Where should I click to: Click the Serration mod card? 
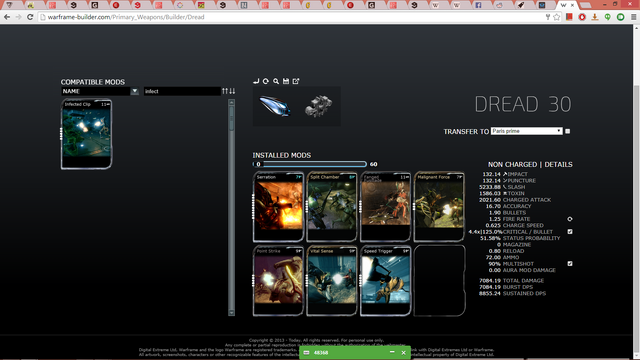point(278,207)
